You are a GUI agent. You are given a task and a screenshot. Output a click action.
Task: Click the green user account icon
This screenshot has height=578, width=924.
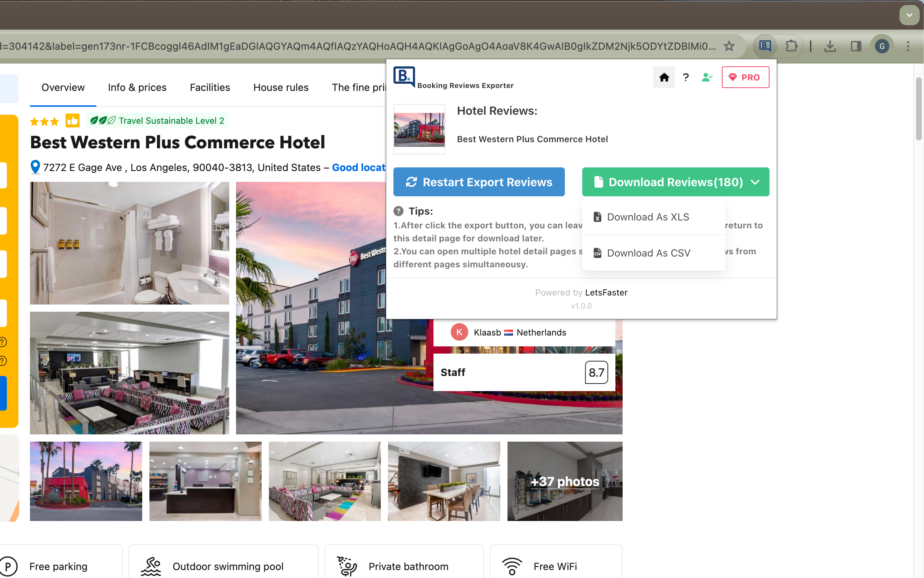pos(707,77)
